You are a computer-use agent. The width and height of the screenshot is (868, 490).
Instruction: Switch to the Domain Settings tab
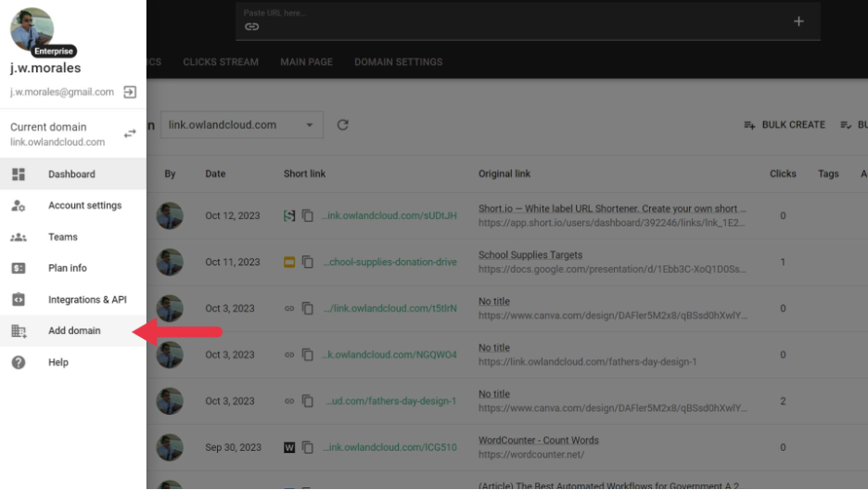pyautogui.click(x=398, y=62)
